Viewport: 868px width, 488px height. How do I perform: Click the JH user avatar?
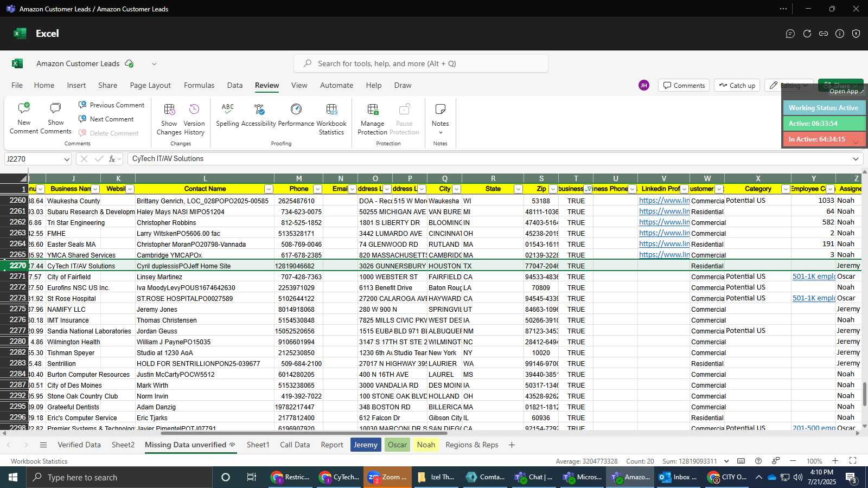click(x=644, y=85)
